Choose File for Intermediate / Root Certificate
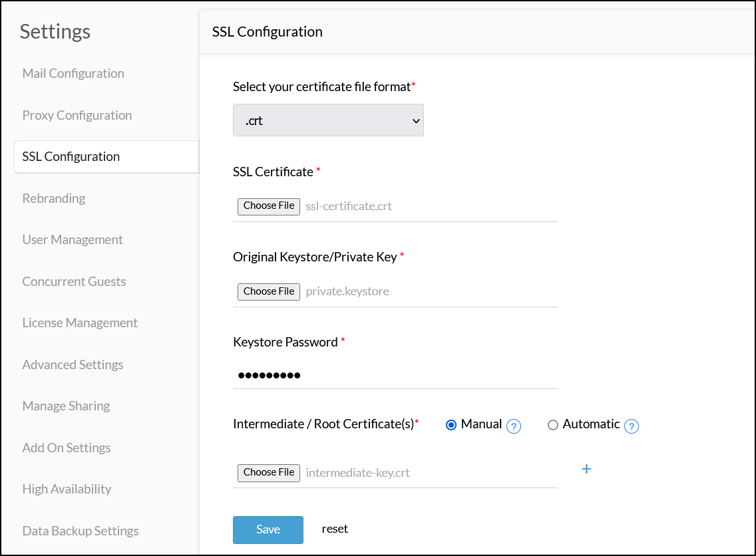This screenshot has height=556, width=756. point(269,472)
